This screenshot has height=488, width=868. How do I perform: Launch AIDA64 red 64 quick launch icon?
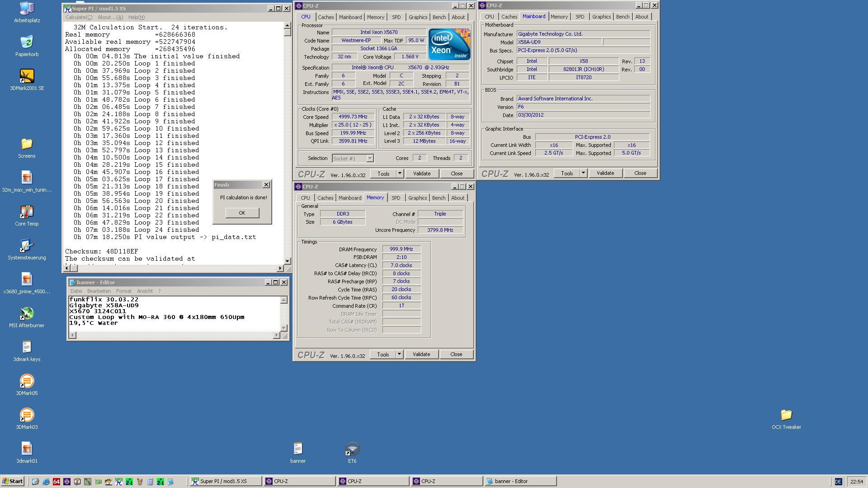(56, 482)
